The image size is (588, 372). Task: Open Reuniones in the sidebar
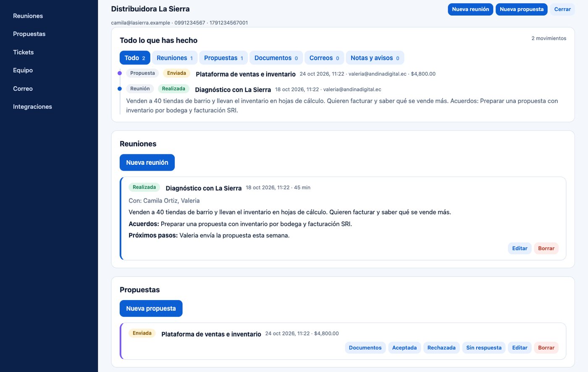28,16
